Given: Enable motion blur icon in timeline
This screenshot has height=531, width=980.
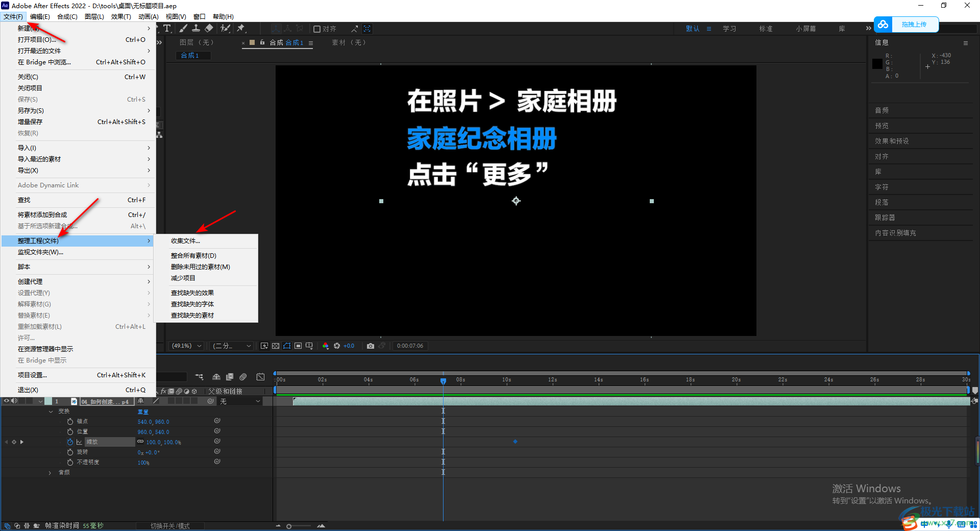Looking at the screenshot, I should 243,377.
